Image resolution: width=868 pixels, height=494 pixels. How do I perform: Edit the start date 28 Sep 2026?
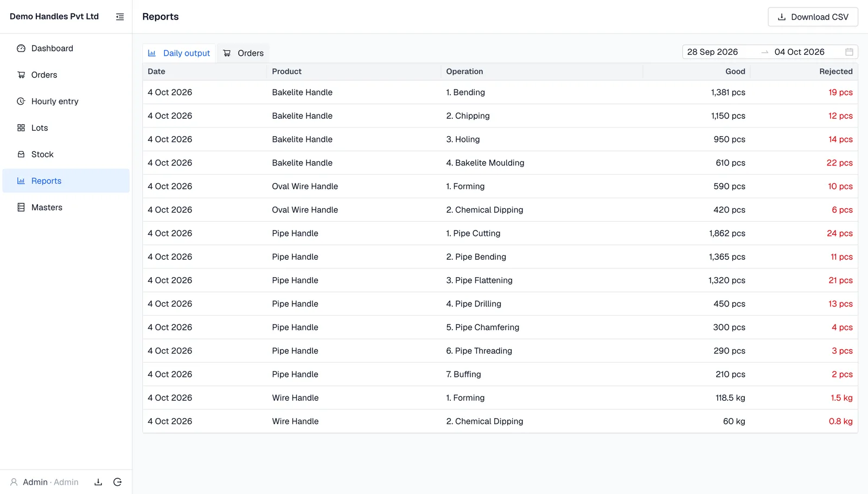click(712, 52)
